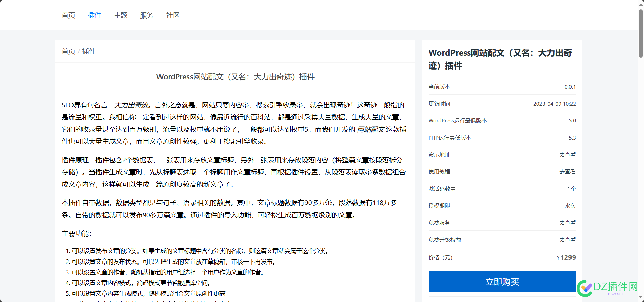Screen dimensions: 644x302
Task: Click the update time 2023-04-09 10:22
Action: (555, 104)
